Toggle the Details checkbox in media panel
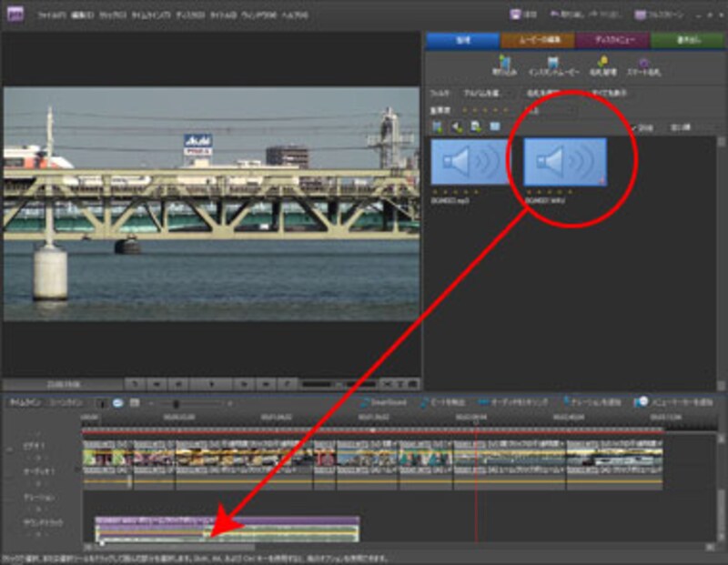 pyautogui.click(x=634, y=127)
